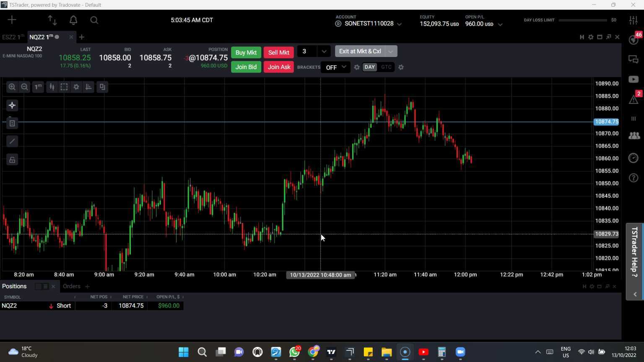Viewport: 644px width, 362px height.
Task: Open chart settings via the gear icon
Action: 76,87
